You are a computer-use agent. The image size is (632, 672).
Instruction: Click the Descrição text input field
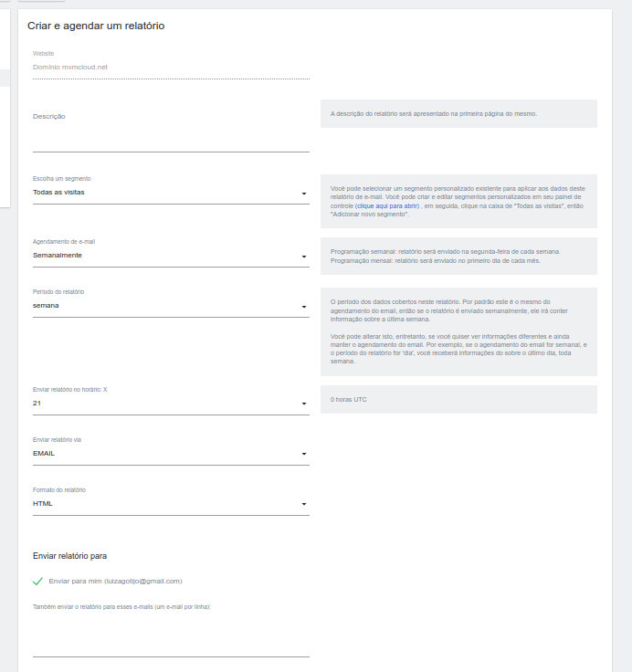171,141
